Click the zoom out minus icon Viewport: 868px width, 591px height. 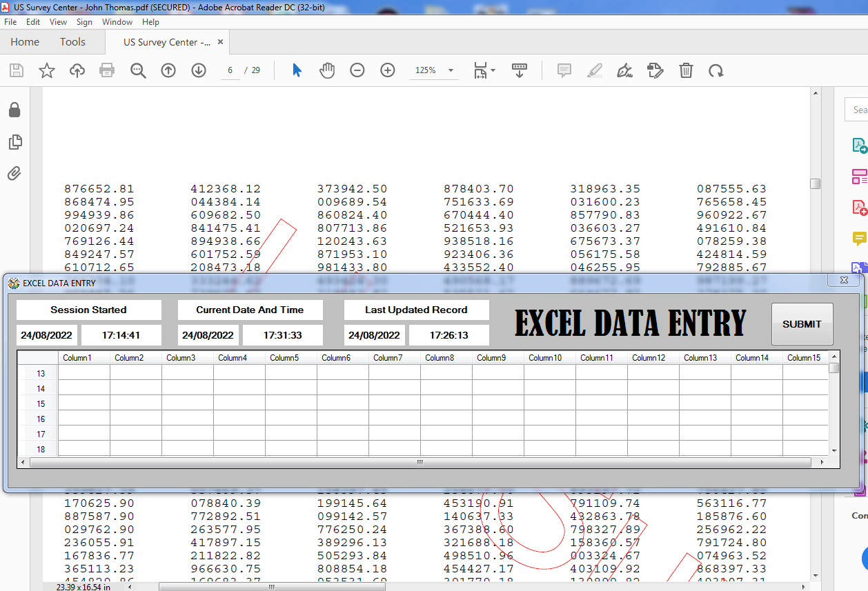(x=357, y=70)
